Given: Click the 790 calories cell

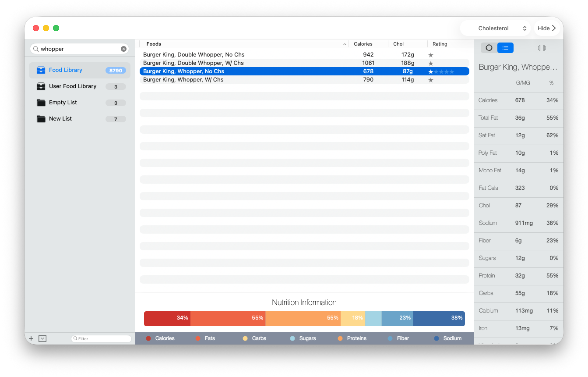Looking at the screenshot, I should (x=368, y=80).
